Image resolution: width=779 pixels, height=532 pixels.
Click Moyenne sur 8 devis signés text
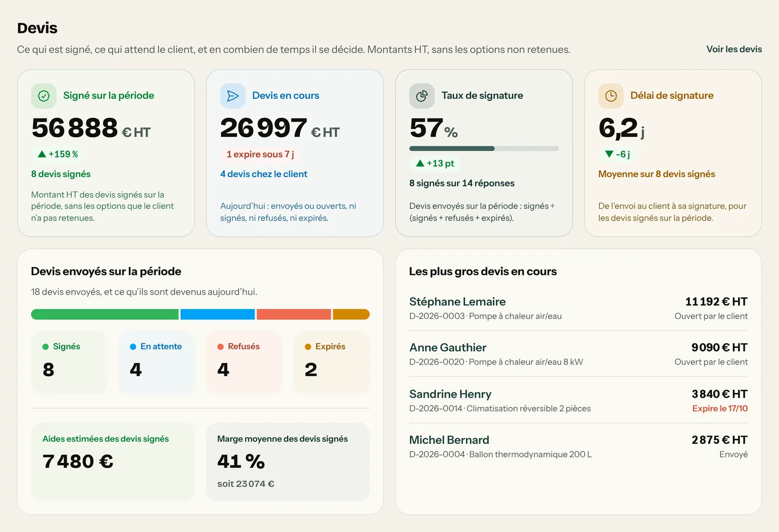657,174
